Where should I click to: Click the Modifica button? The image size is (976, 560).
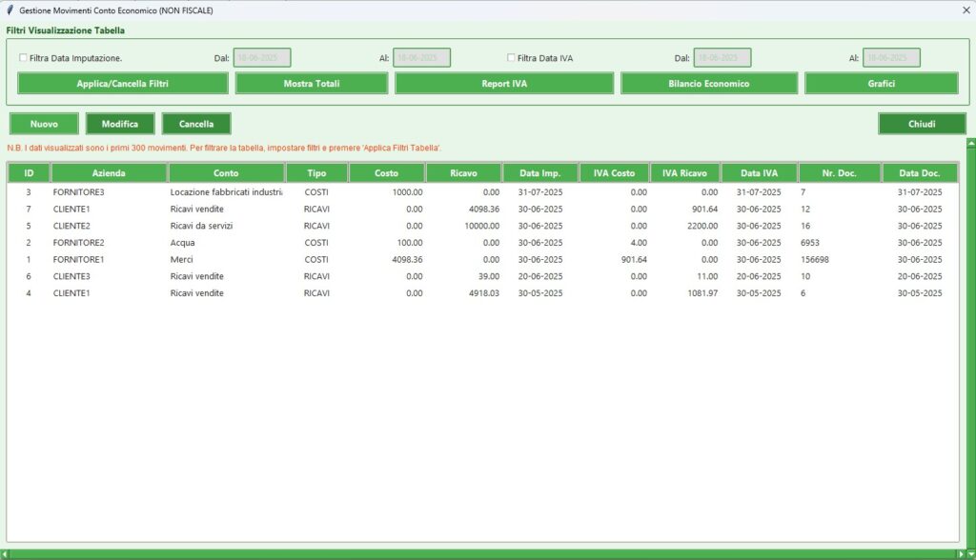click(120, 124)
